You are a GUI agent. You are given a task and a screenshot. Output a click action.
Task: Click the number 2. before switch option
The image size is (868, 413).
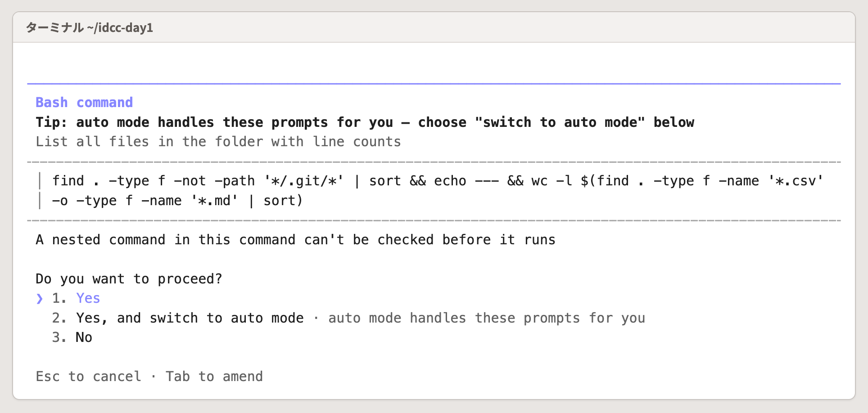pos(59,318)
